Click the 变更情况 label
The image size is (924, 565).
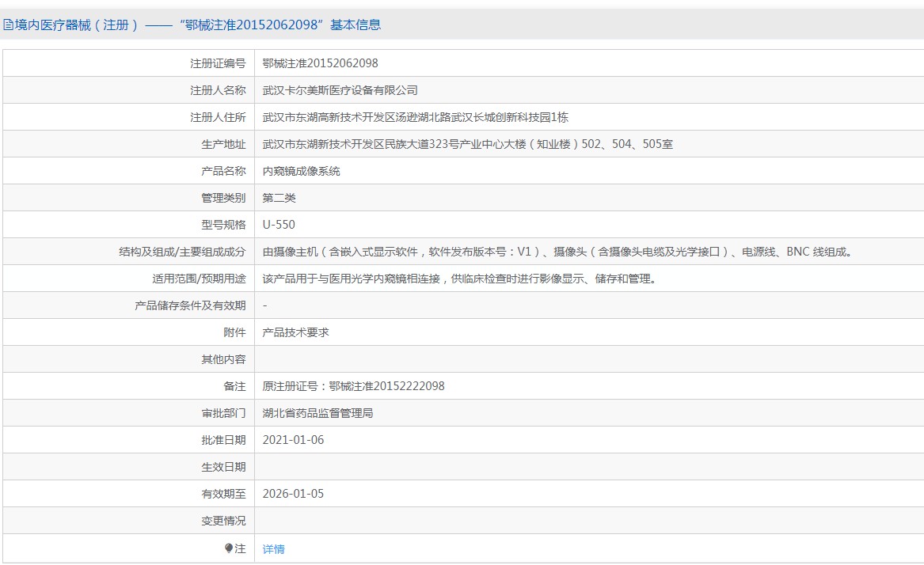click(x=223, y=521)
